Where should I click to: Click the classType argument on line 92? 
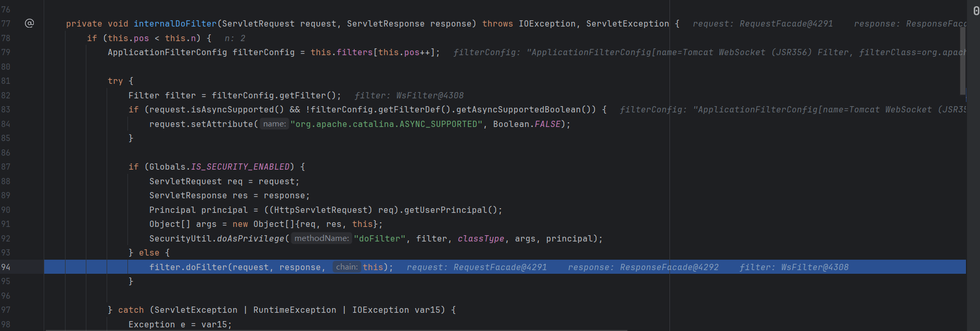tap(481, 239)
